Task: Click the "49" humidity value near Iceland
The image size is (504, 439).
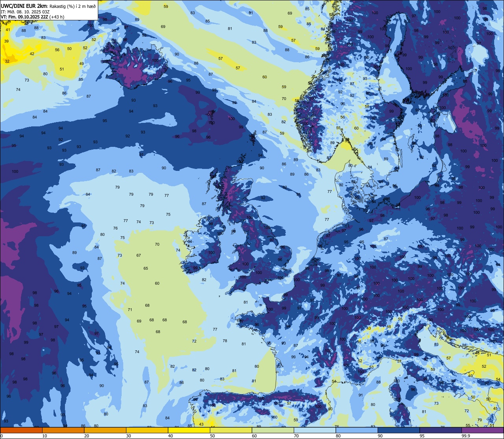Action: [82, 63]
